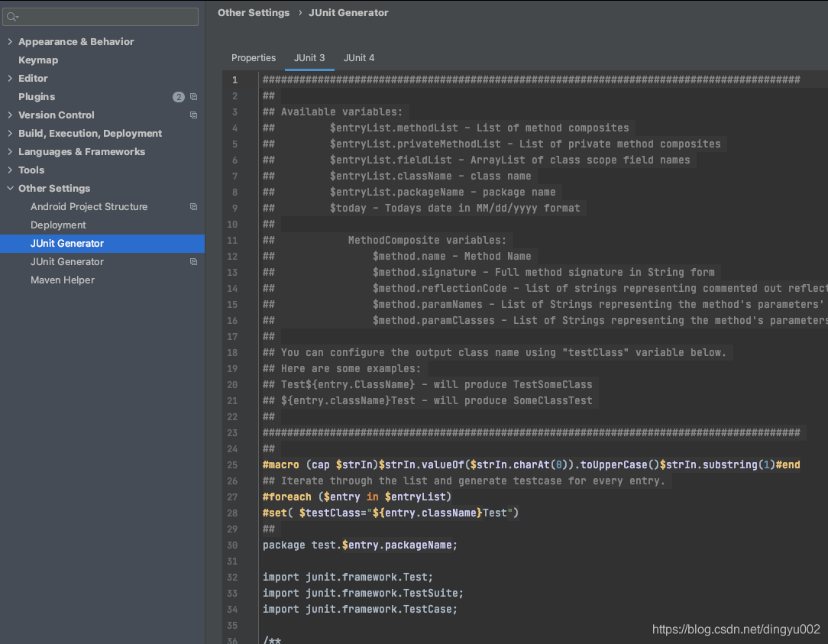Expand the Tools settings node
This screenshot has height=644, width=828.
10,170
